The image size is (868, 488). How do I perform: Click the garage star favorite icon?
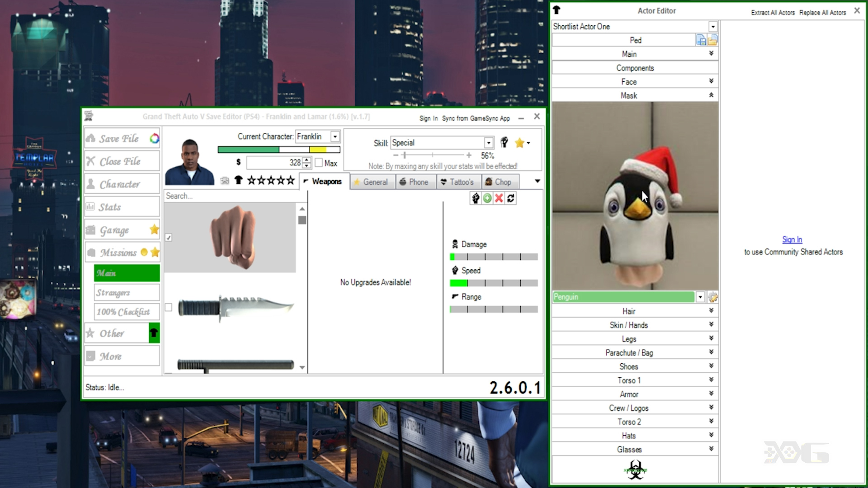click(x=155, y=230)
